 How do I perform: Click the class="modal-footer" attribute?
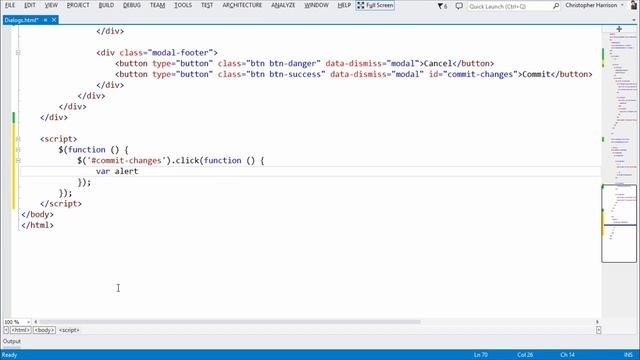click(x=166, y=53)
